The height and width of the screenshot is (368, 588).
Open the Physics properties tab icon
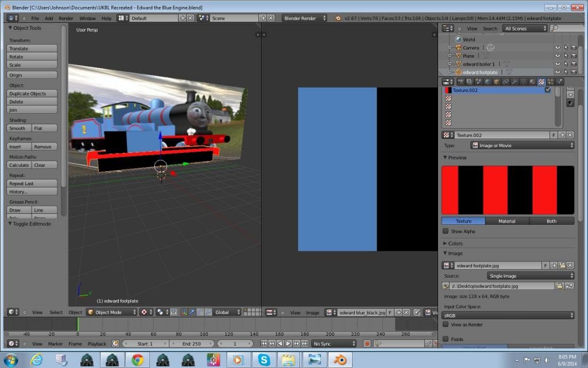(x=559, y=82)
